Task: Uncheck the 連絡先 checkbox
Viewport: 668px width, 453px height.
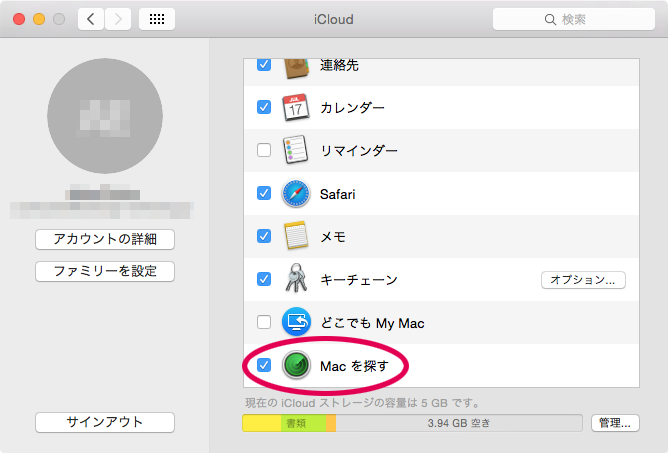Action: coord(264,64)
